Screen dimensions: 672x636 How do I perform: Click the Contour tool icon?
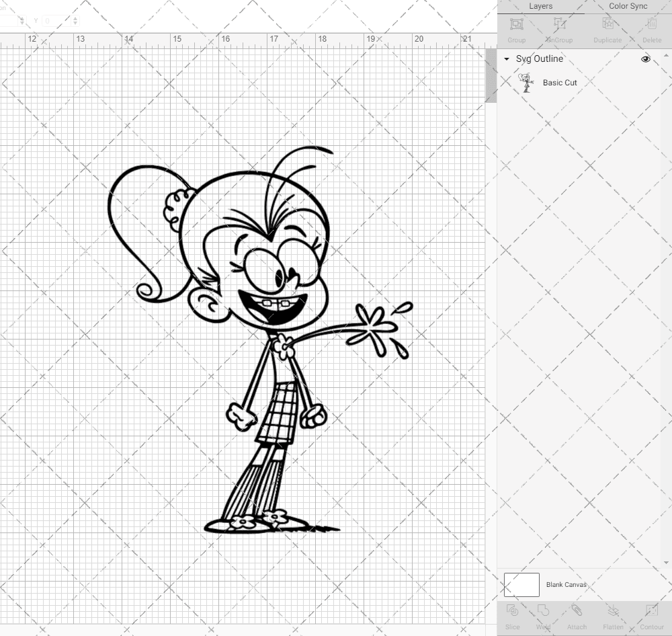coord(651,610)
